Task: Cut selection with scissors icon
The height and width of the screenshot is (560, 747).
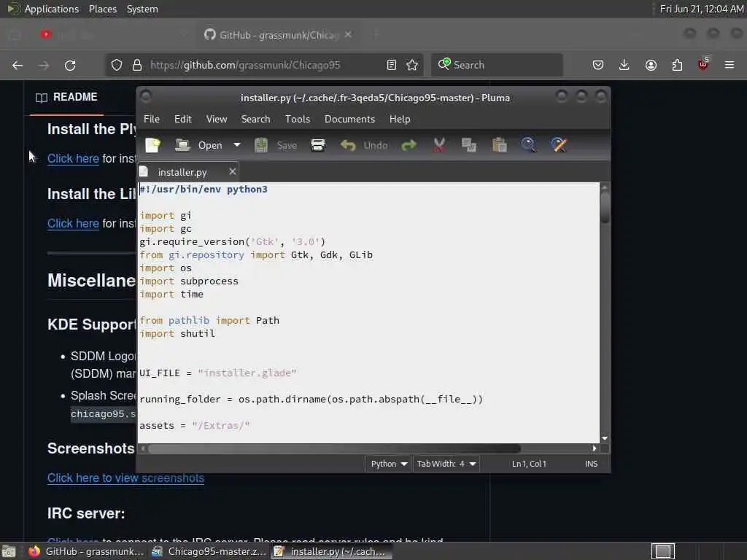Action: [439, 145]
